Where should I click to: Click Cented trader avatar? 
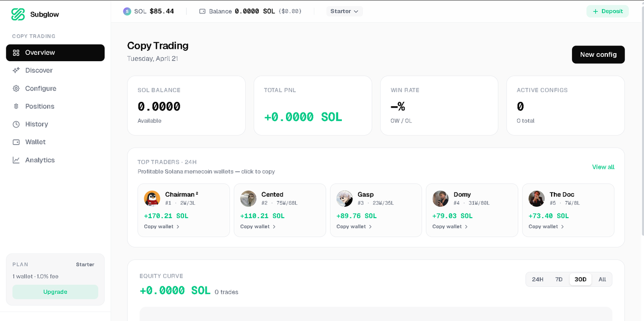coord(248,198)
